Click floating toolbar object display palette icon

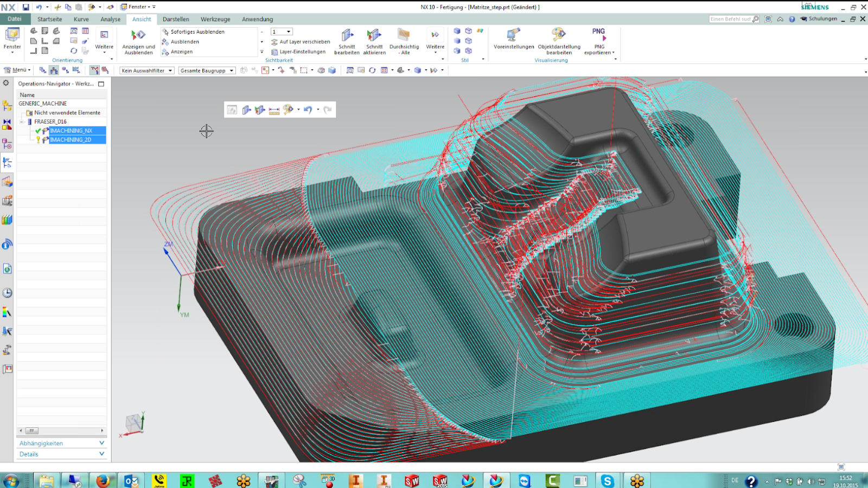(x=288, y=110)
